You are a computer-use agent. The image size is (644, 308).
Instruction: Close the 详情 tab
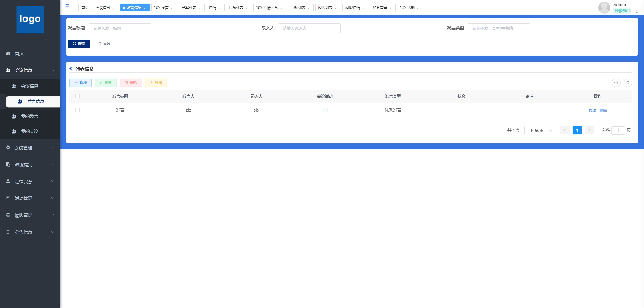[x=220, y=8]
